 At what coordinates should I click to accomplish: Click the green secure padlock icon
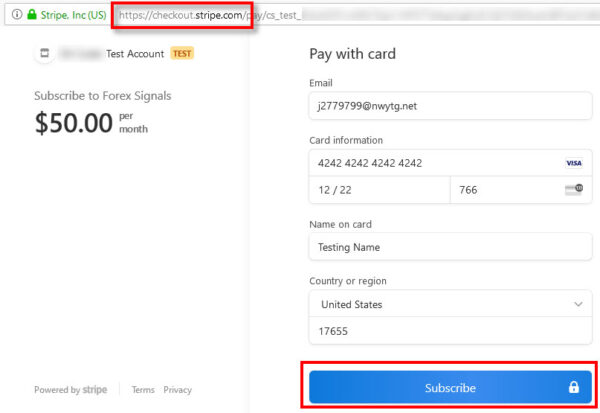[x=32, y=16]
